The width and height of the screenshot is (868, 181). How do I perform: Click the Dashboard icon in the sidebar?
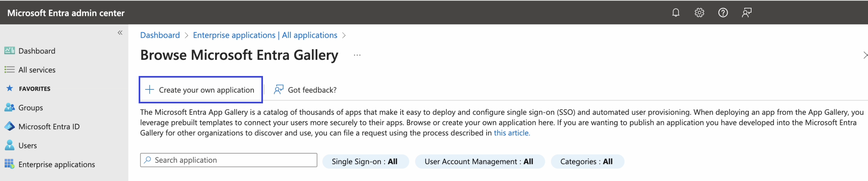pyautogui.click(x=9, y=51)
